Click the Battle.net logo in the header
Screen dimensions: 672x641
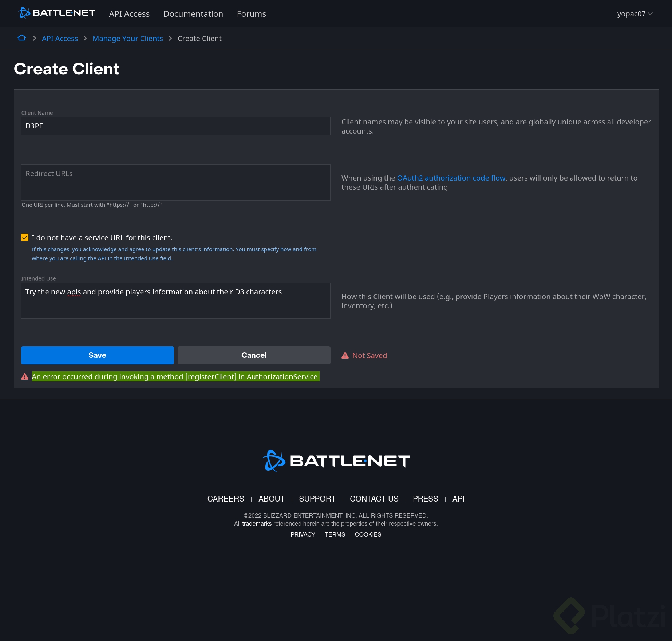click(56, 13)
